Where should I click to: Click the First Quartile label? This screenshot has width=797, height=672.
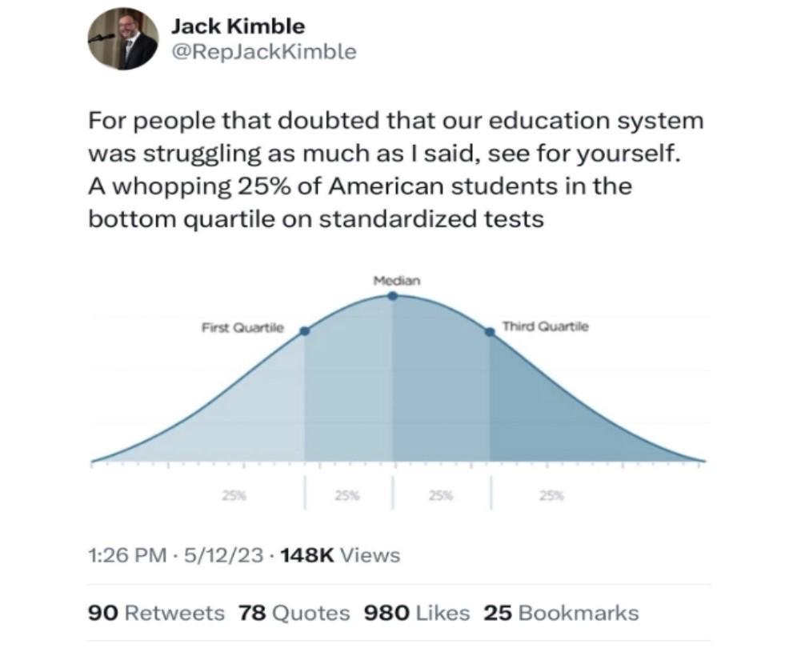(x=242, y=327)
